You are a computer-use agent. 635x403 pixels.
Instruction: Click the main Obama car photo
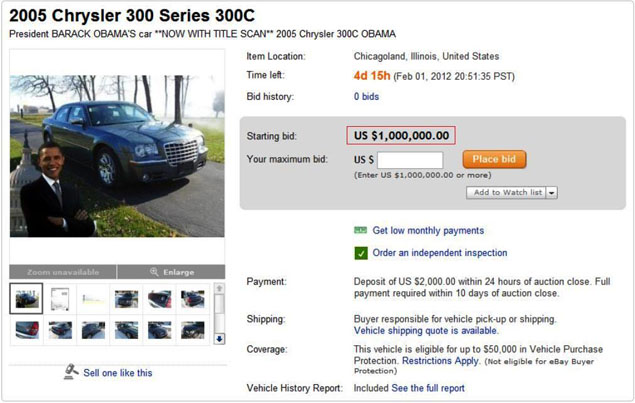[x=117, y=155]
